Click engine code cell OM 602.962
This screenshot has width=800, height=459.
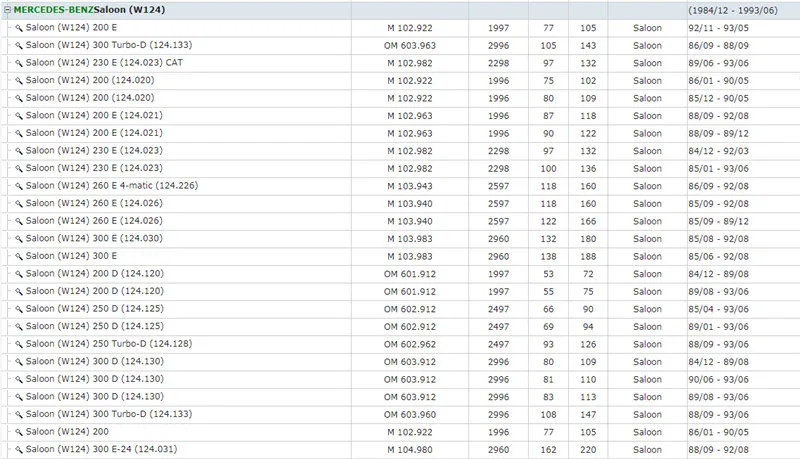(x=410, y=345)
